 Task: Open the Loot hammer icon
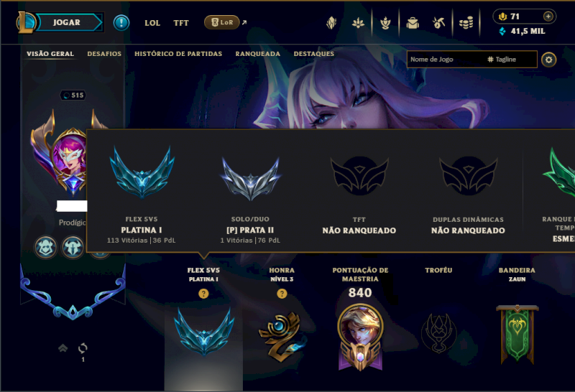[x=438, y=23]
